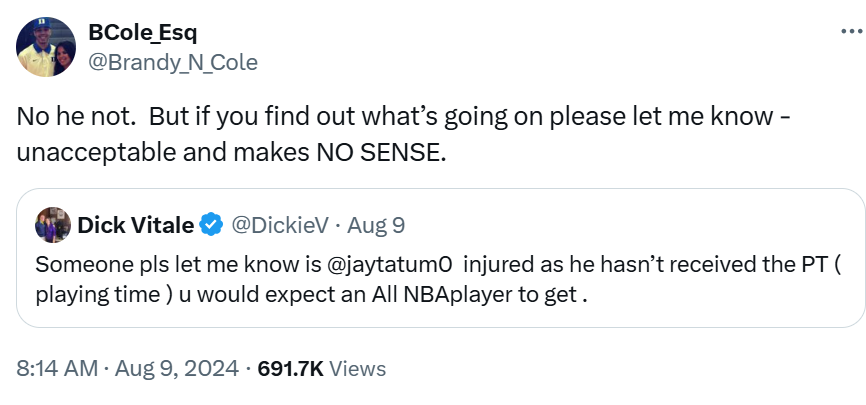Image resolution: width=866 pixels, height=405 pixels.
Task: Click the Dick Vitale name
Action: (135, 225)
